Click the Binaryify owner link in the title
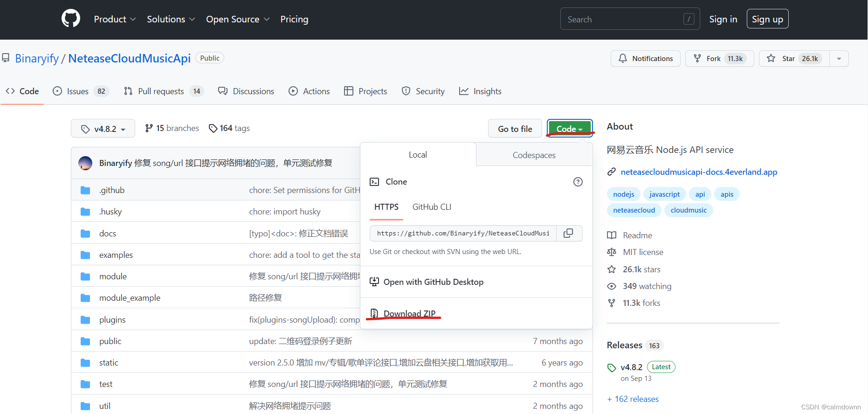868x414 pixels. pyautogui.click(x=37, y=58)
